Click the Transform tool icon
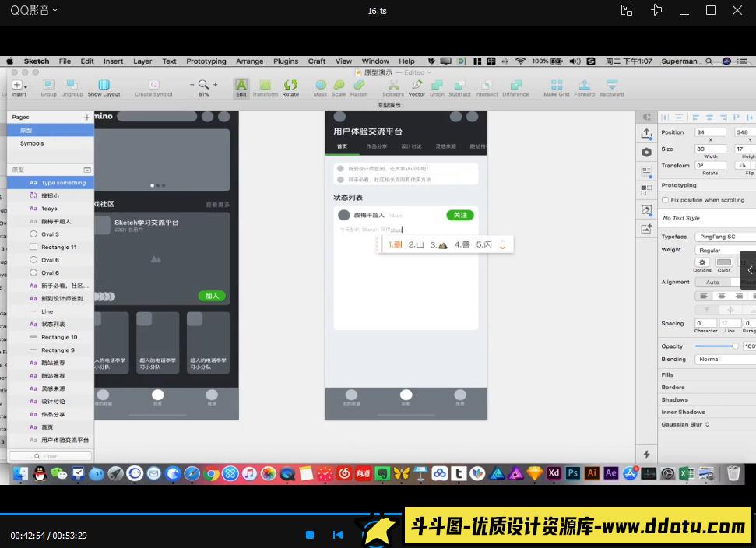Screen dimensions: 756x548 pos(265,88)
